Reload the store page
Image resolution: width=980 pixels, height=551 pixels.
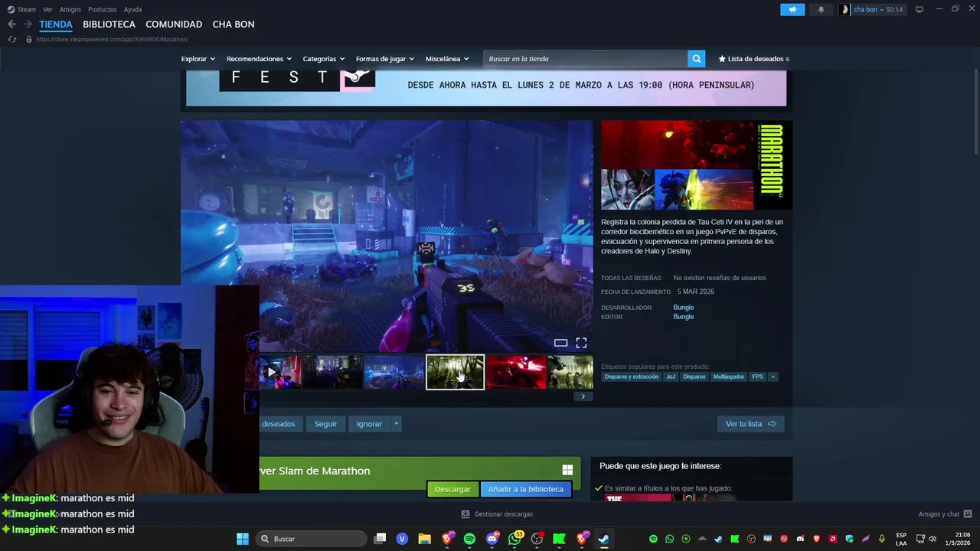(x=11, y=39)
